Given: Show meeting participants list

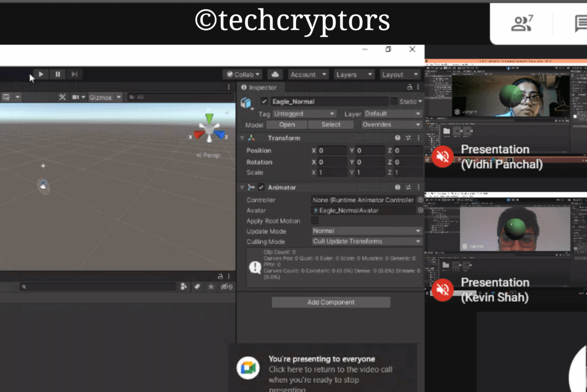Looking at the screenshot, I should click(522, 23).
